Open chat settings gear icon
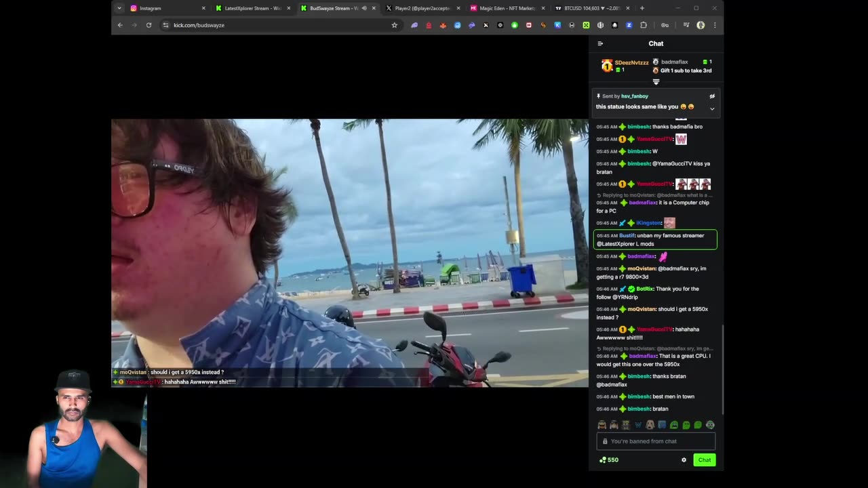This screenshot has width=868, height=488. 684,460
